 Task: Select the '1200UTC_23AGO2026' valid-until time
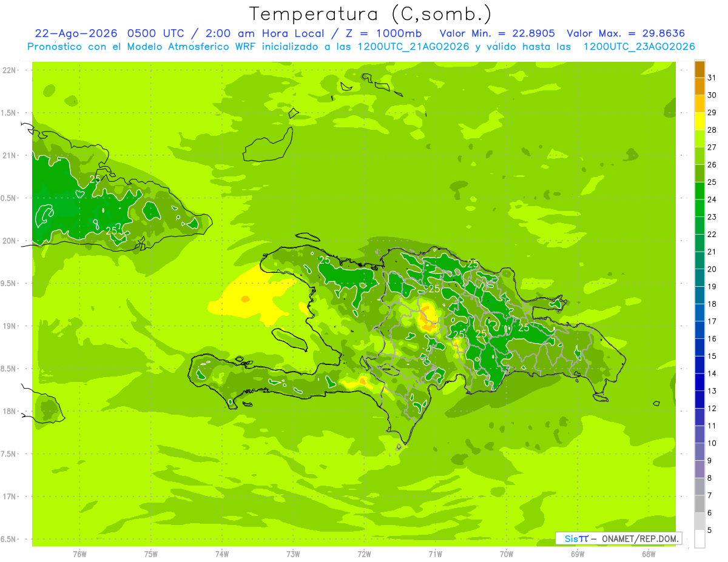click(x=639, y=47)
